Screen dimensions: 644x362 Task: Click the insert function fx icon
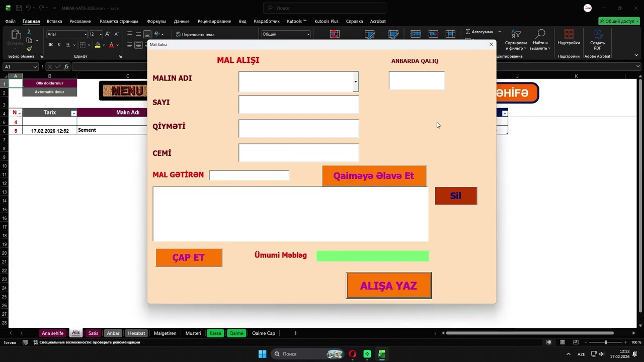click(66, 67)
